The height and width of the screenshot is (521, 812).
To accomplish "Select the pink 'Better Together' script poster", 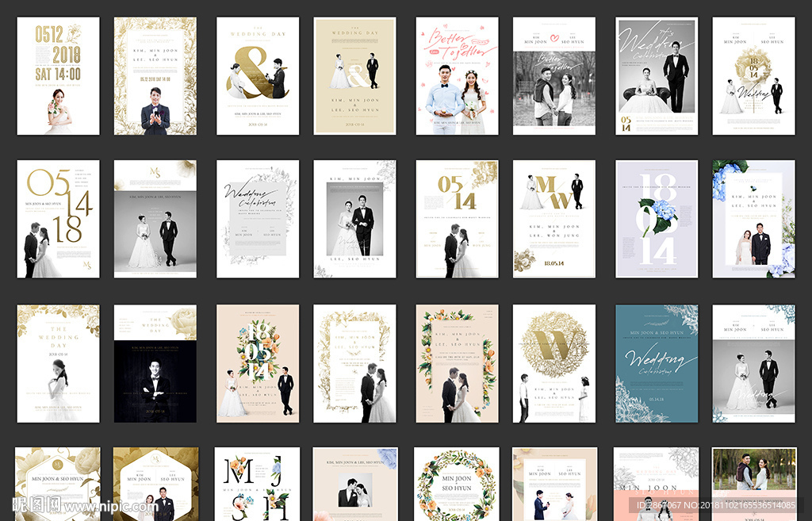I will tap(457, 76).
